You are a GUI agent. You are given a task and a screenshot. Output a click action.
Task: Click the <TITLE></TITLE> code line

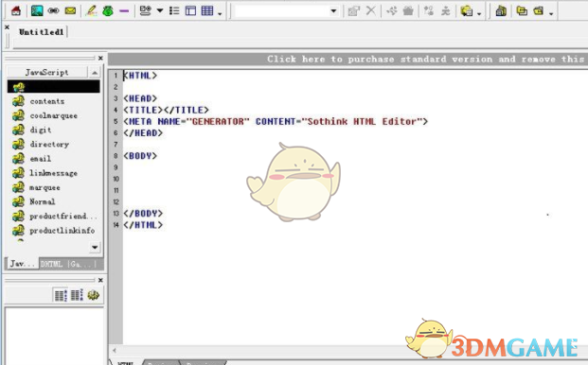pyautogui.click(x=166, y=110)
